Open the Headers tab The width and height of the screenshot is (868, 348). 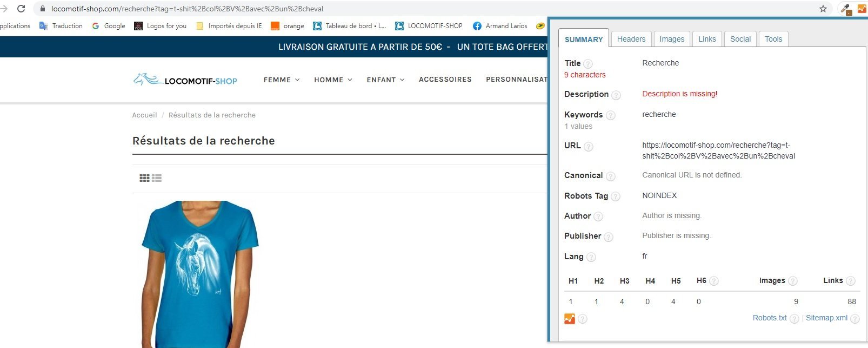coord(631,39)
